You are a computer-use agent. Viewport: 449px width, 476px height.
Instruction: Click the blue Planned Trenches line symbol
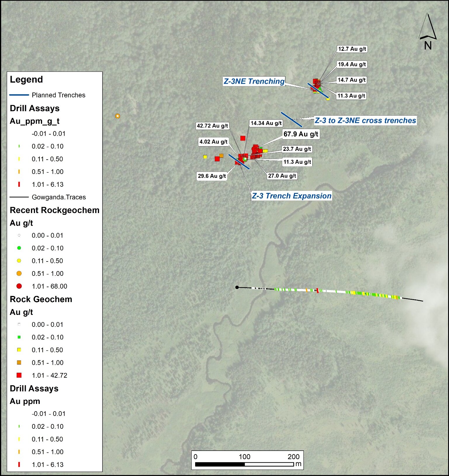[19, 95]
